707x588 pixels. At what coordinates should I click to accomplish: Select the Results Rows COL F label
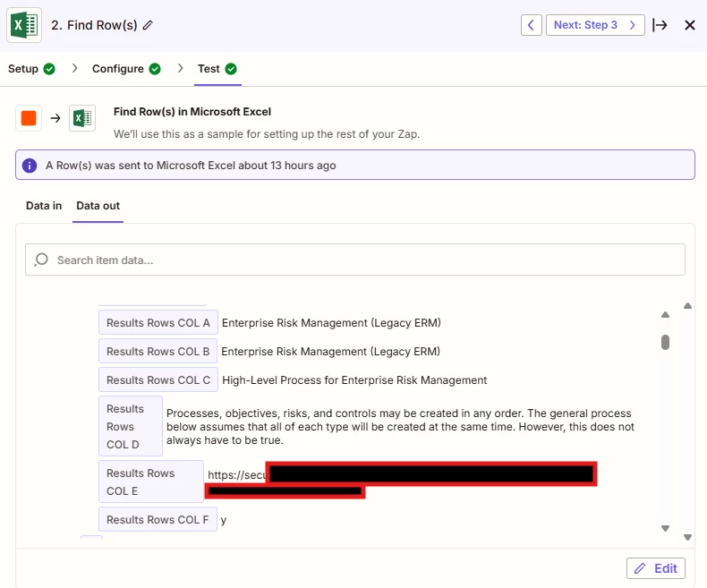[x=158, y=519]
